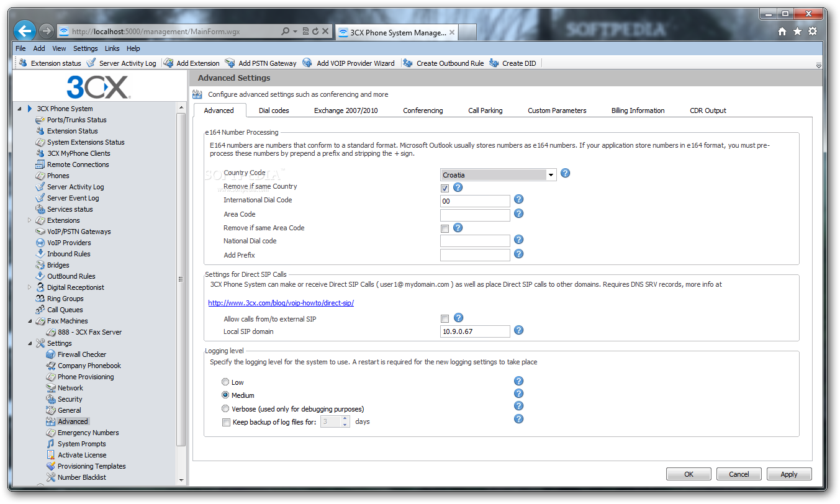Image resolution: width=840 pixels, height=504 pixels.
Task: Check Keep backup of log files
Action: coord(226,423)
